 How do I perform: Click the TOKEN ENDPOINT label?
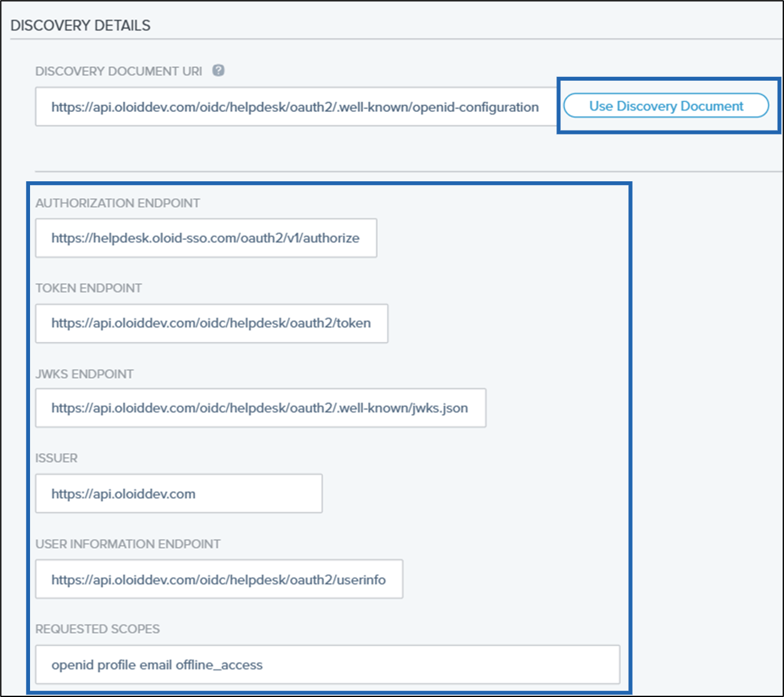[89, 288]
